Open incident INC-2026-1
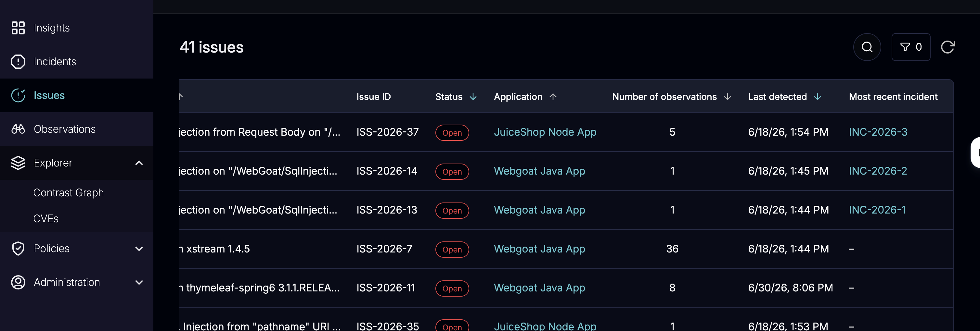The image size is (980, 331). (x=877, y=210)
